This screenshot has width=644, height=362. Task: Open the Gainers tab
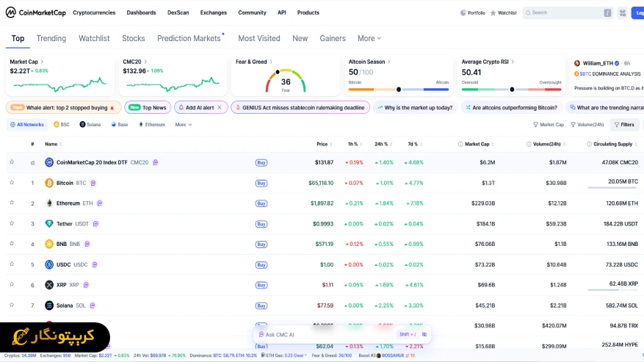pos(333,38)
